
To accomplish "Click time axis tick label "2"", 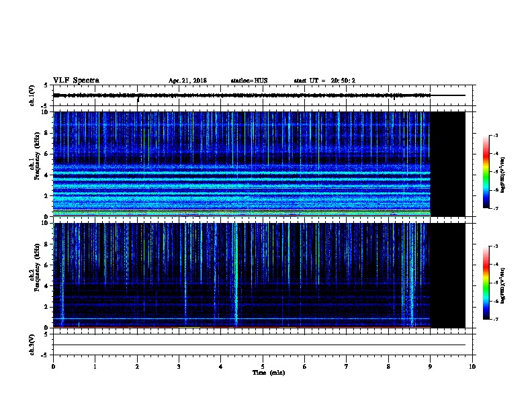I will [137, 367].
